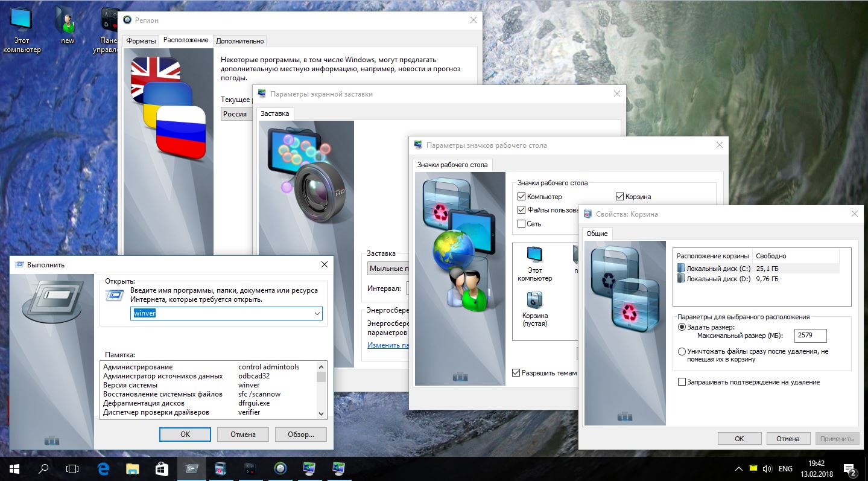The image size is (868, 481).
Task: Click the desktop icon settings title bar icon
Action: point(418,145)
